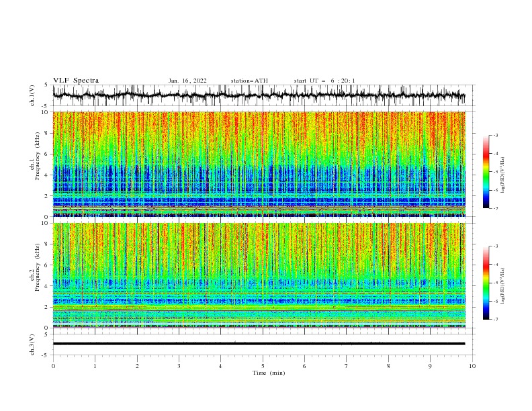Click the "-3" tick on ch.1 color bar

(x=496, y=135)
